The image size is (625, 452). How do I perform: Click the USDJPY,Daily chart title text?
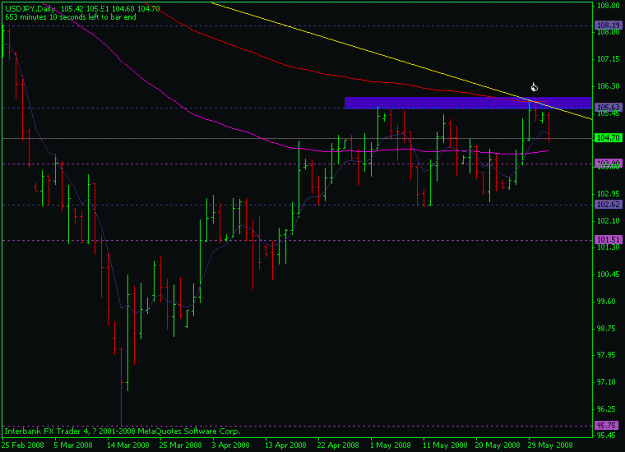point(30,9)
